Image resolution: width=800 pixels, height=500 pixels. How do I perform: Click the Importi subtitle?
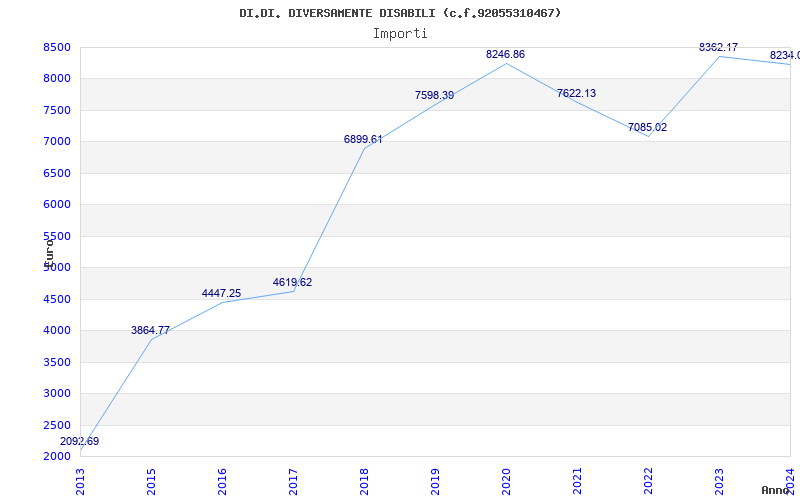tap(400, 34)
